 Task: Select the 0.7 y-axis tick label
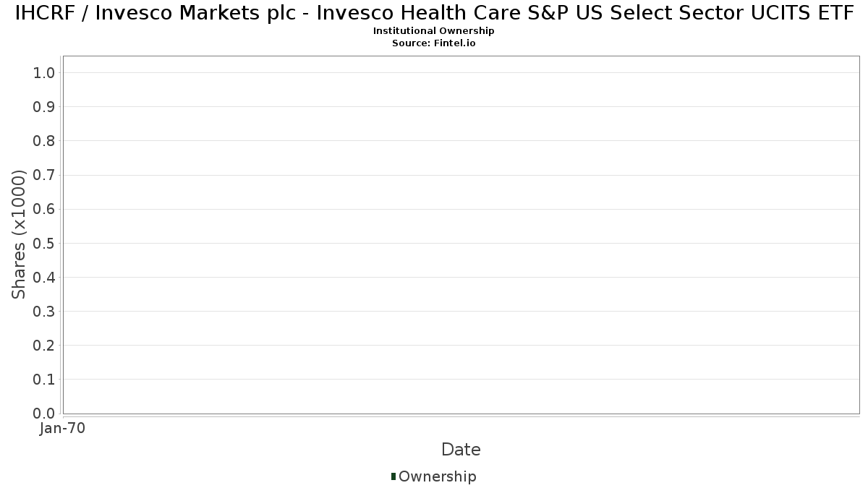point(44,175)
